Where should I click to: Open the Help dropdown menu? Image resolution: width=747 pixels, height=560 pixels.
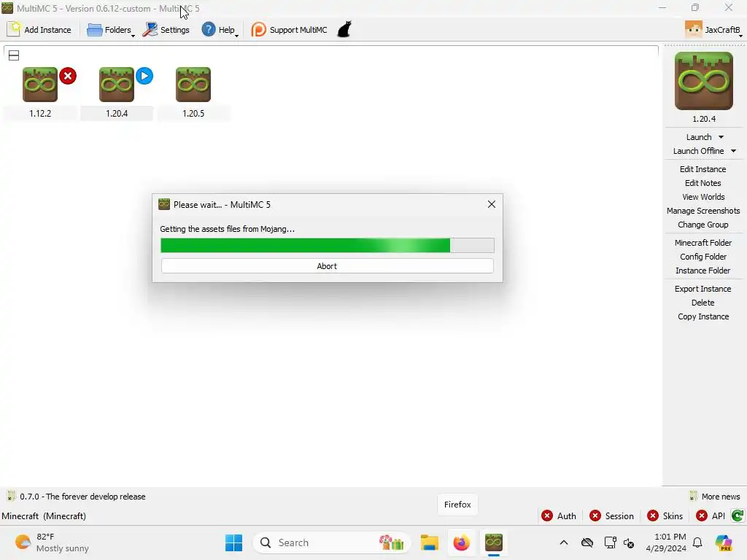point(220,29)
